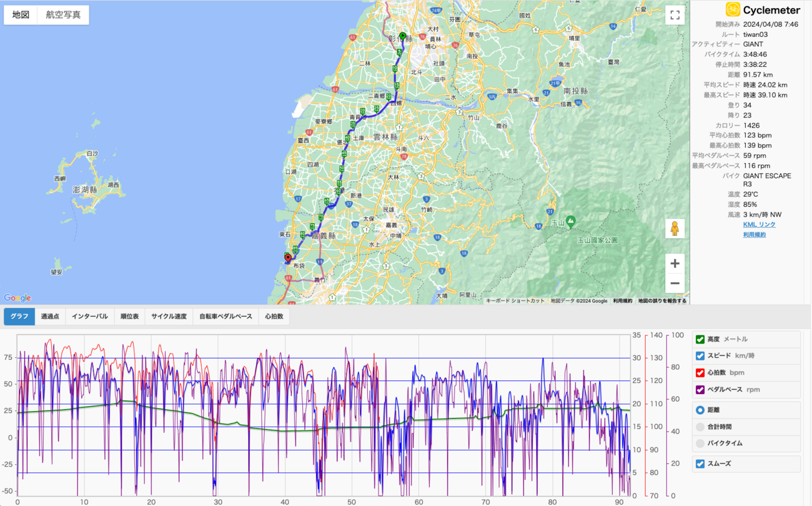The width and height of the screenshot is (812, 506).
Task: Open the インターバル tab
Action: 90,317
